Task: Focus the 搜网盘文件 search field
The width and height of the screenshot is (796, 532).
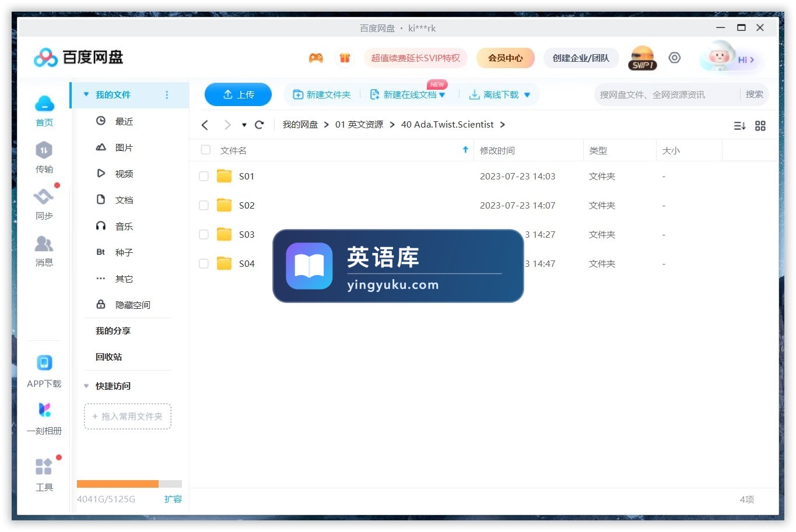Action: click(668, 94)
